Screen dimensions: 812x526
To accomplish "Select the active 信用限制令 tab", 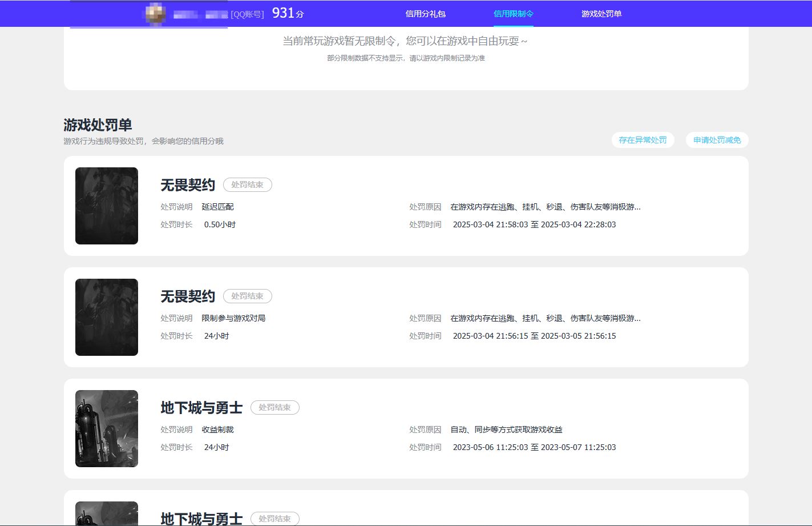I will click(513, 13).
